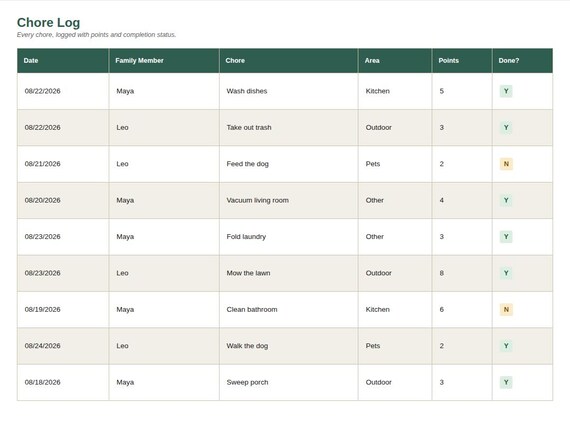The width and height of the screenshot is (570, 422).
Task: Click the Y badge for Mow the lawn
Action: click(x=506, y=273)
